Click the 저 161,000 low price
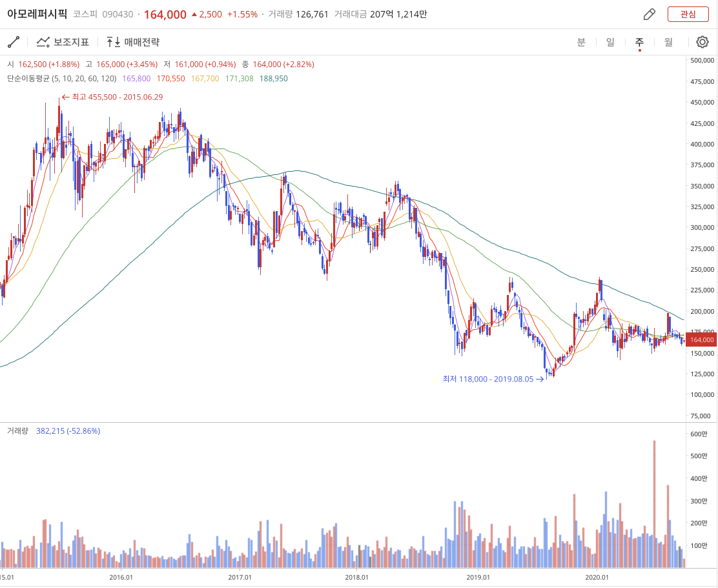 tap(200, 65)
